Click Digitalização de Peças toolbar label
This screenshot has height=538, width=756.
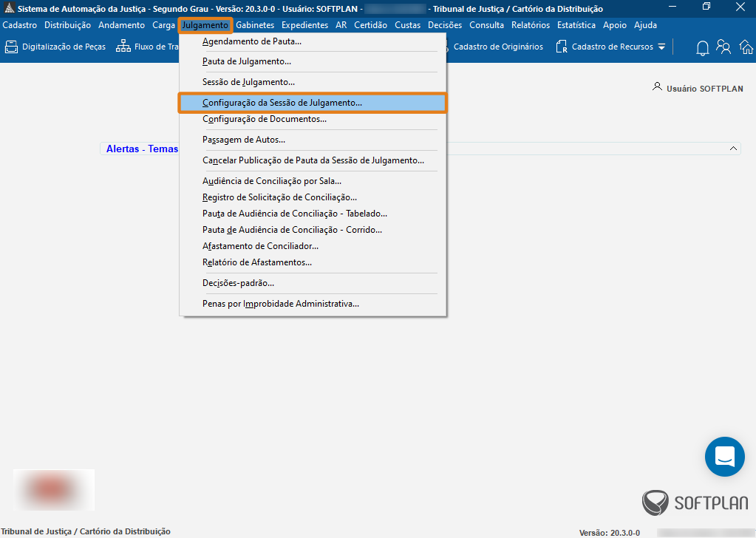(x=64, y=47)
